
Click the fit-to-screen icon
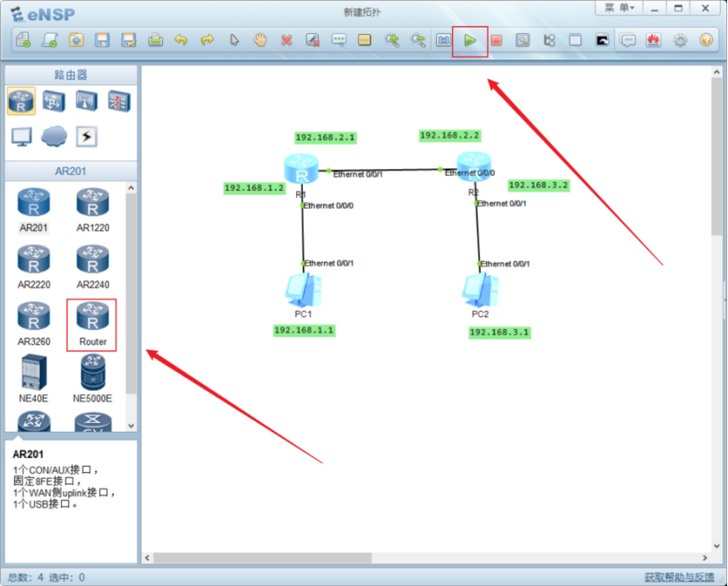click(x=443, y=40)
